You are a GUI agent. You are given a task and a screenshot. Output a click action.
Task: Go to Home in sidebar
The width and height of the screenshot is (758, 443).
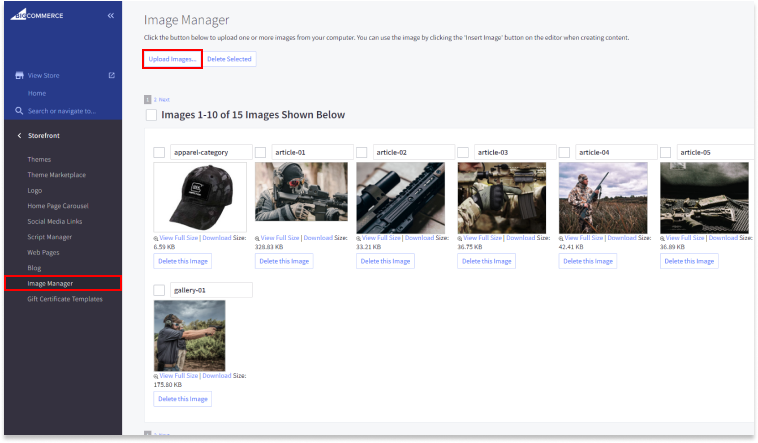[37, 93]
